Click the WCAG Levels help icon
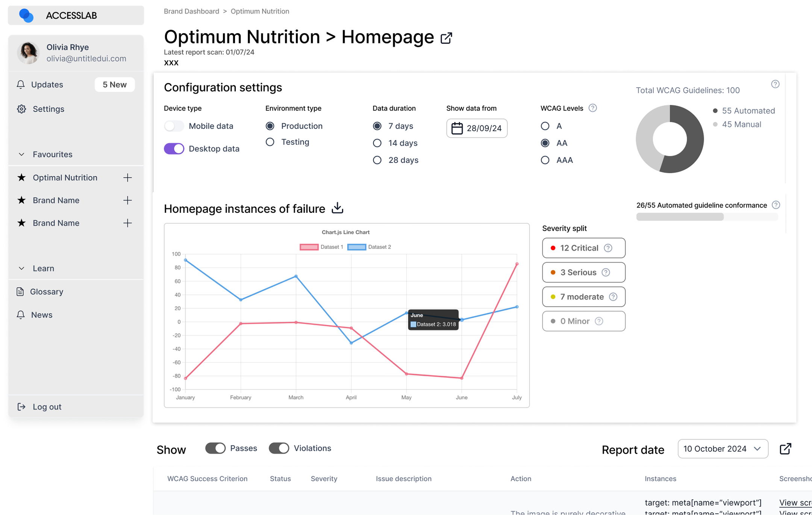 (x=592, y=108)
